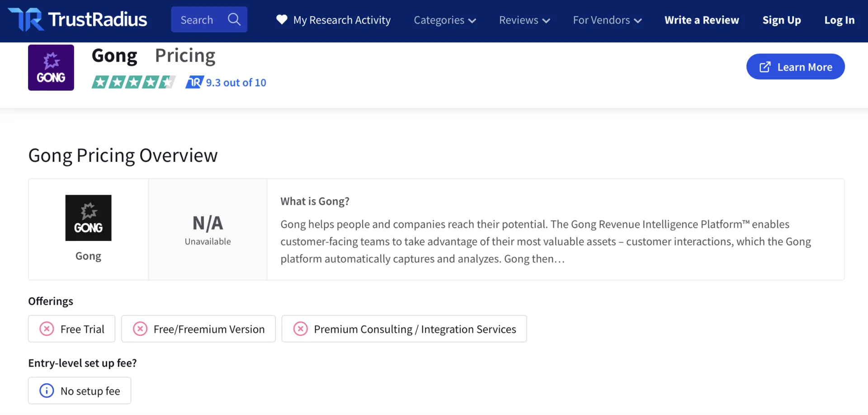Image resolution: width=868 pixels, height=415 pixels.
Task: Click the X icon beside Free/Freemium Version
Action: 140,329
